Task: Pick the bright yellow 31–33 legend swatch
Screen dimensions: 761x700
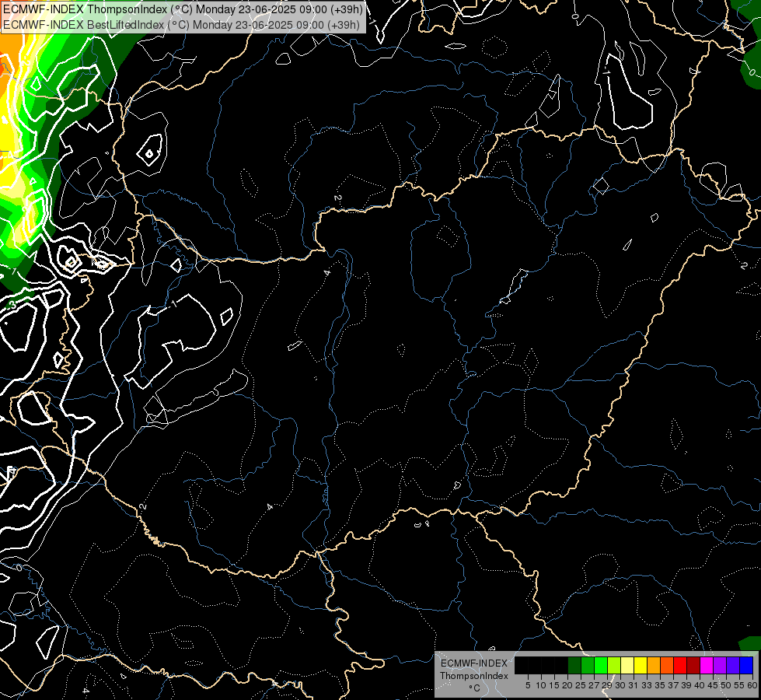Action: [x=641, y=665]
